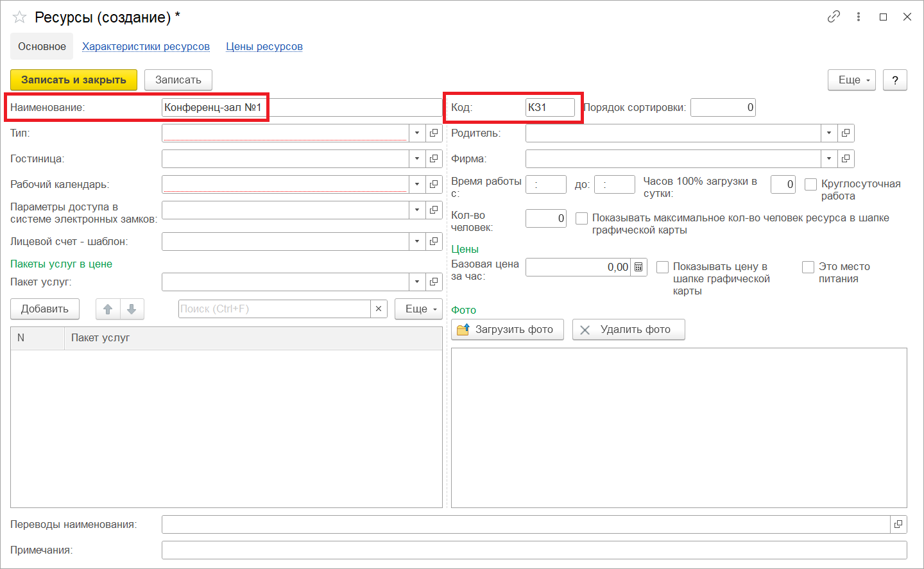Click the photo preview area
Viewport: 924px width, 569px height.
(x=679, y=428)
